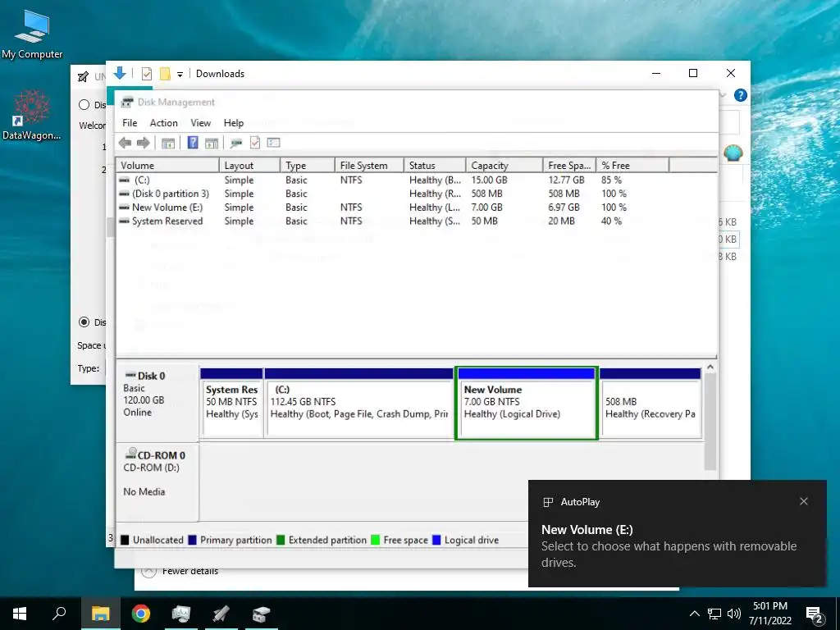The height and width of the screenshot is (630, 840).
Task: Launch Google Chrome from the taskbar
Action: click(x=141, y=614)
